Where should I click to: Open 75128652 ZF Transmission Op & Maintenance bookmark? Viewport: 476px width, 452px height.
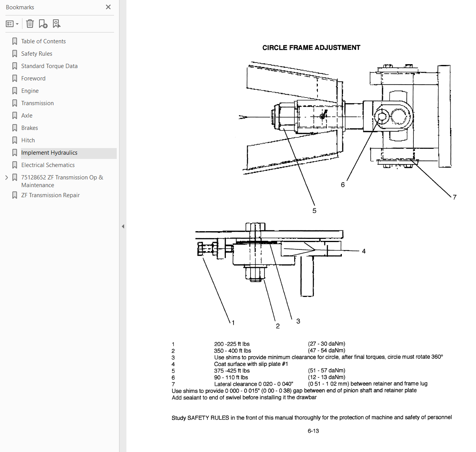point(62,181)
